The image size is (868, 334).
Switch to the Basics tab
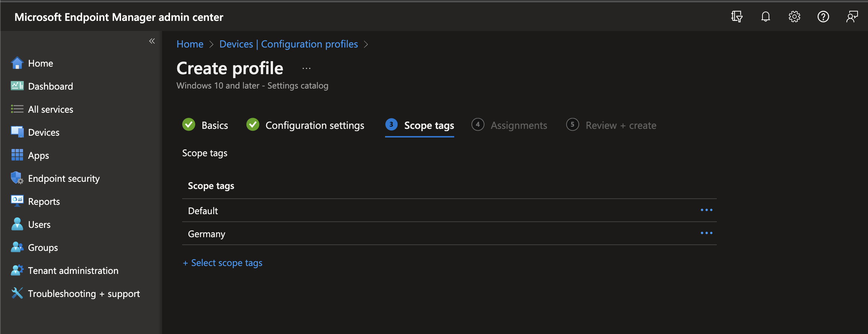click(215, 125)
